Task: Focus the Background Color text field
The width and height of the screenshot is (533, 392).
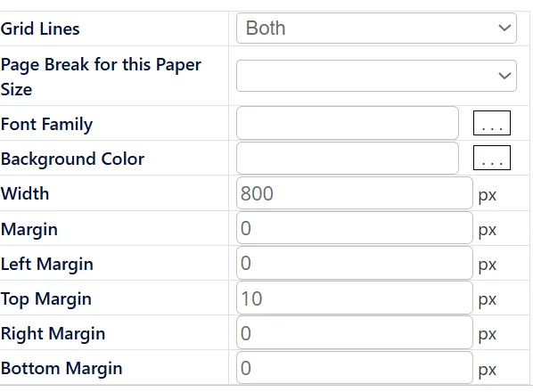Action: 348,158
